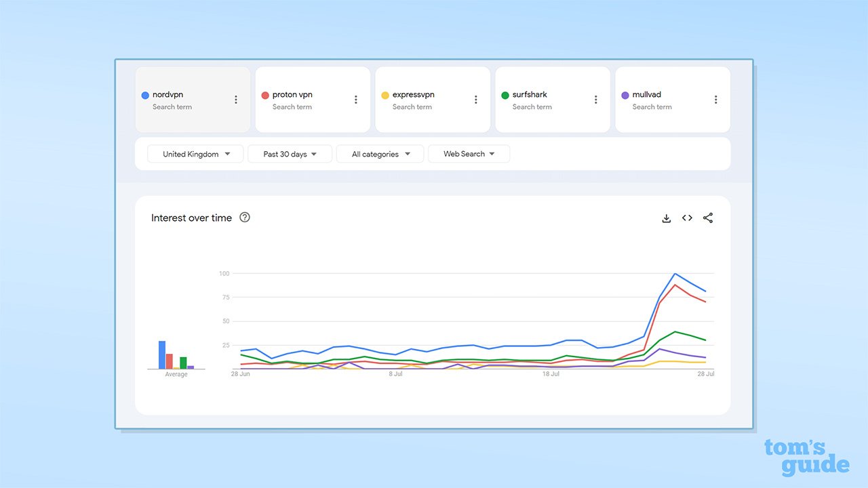
Task: Toggle the green surfshark color indicator dot
Action: pos(505,95)
